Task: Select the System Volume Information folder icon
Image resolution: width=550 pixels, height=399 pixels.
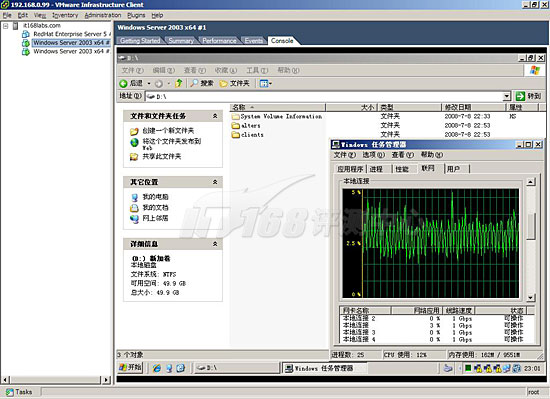Action: 235,116
